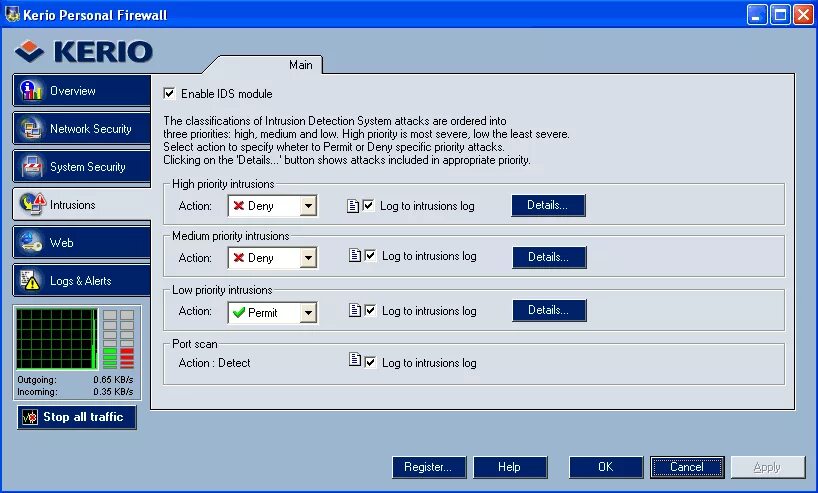Select the Main tab
818x493 pixels.
coord(300,65)
